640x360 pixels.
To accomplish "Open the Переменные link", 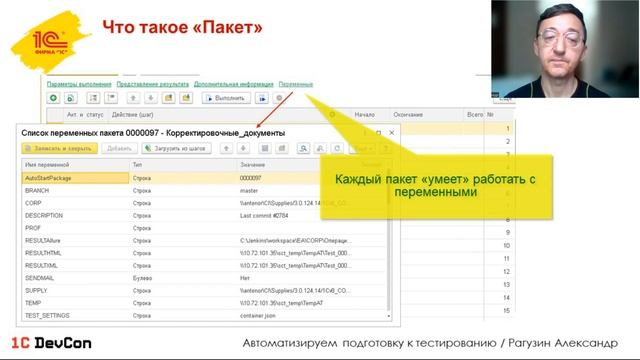I will pyautogui.click(x=296, y=84).
